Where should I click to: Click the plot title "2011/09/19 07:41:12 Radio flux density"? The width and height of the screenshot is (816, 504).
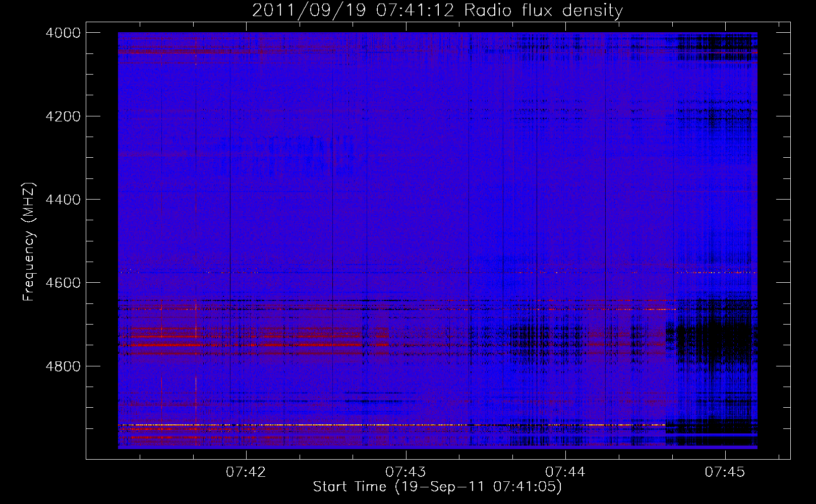click(x=437, y=10)
